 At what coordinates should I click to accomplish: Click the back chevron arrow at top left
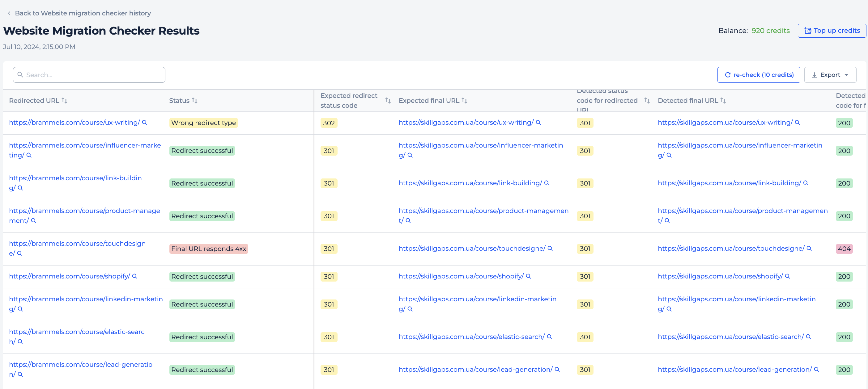pyautogui.click(x=9, y=13)
